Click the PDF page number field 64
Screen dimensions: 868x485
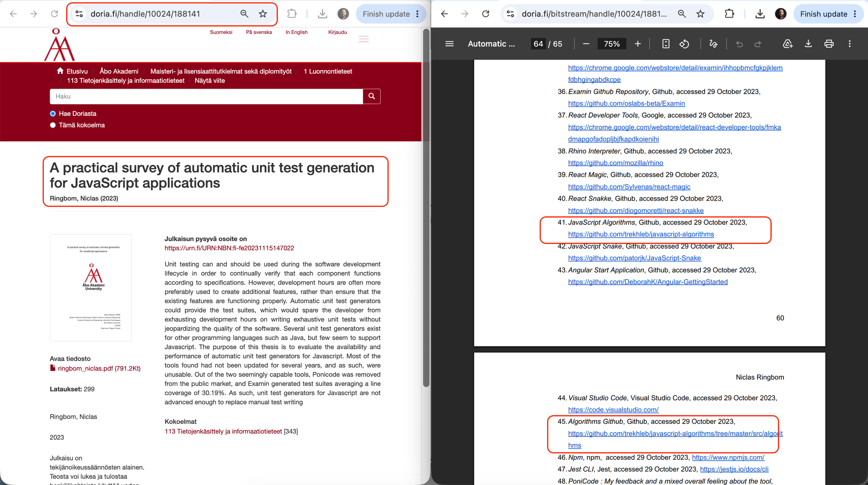pyautogui.click(x=538, y=43)
